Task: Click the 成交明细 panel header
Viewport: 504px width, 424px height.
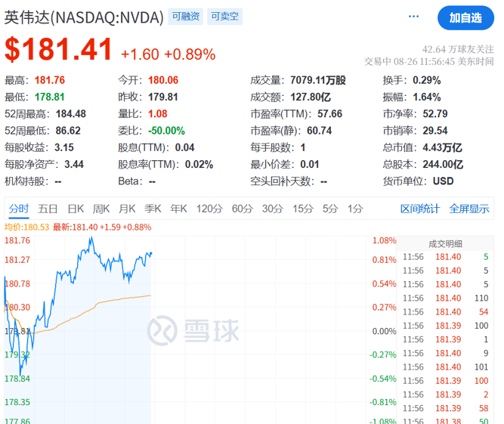Action: pyautogui.click(x=446, y=244)
